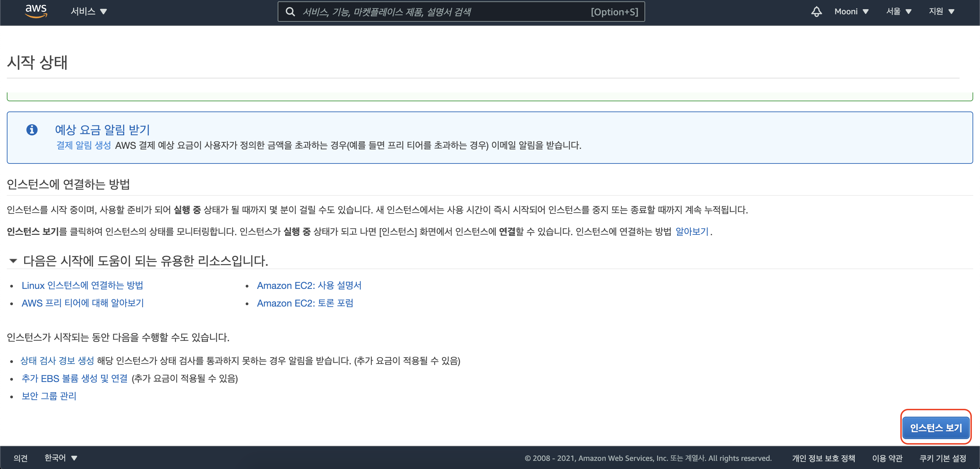Image resolution: width=980 pixels, height=469 pixels.
Task: Open the 결제 알림 생성 link
Action: (83, 145)
